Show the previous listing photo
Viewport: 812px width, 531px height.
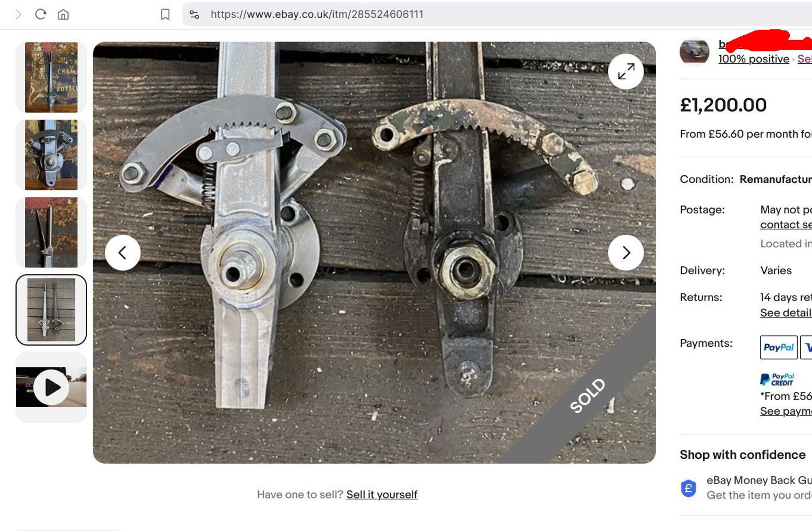pyautogui.click(x=123, y=253)
